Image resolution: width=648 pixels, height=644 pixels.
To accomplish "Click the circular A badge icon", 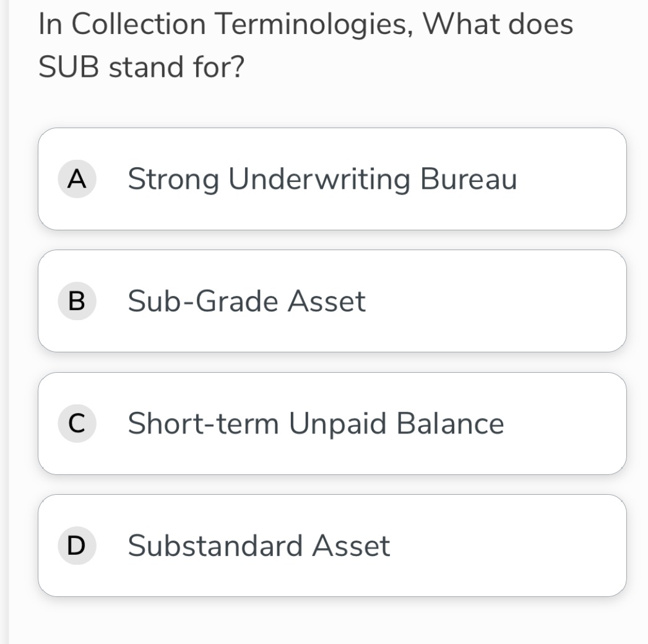I will point(77,180).
